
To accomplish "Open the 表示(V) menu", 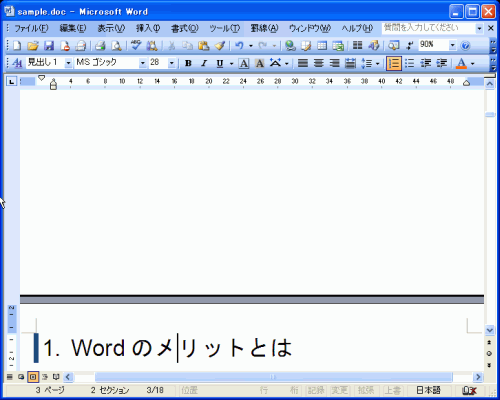I will [x=111, y=28].
